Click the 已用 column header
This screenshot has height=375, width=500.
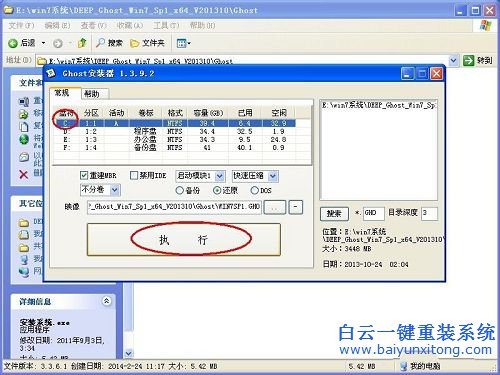(x=245, y=113)
